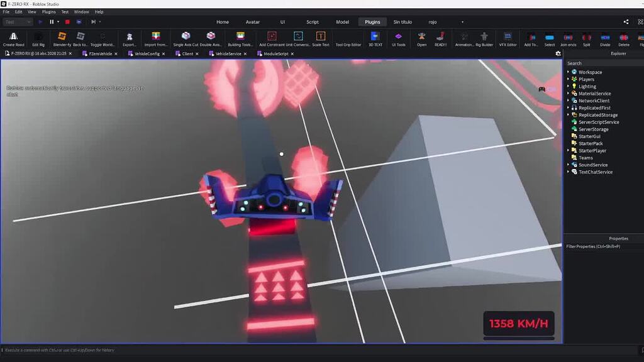Click the Delete plugin icon
The height and width of the screenshot is (362, 644).
pyautogui.click(x=624, y=39)
